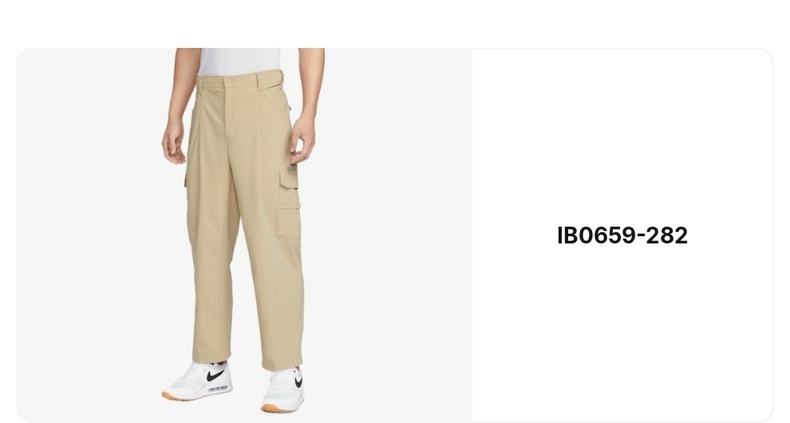
Task: Tap the pocket flap of the cargo pocket
Action: (x=288, y=179)
